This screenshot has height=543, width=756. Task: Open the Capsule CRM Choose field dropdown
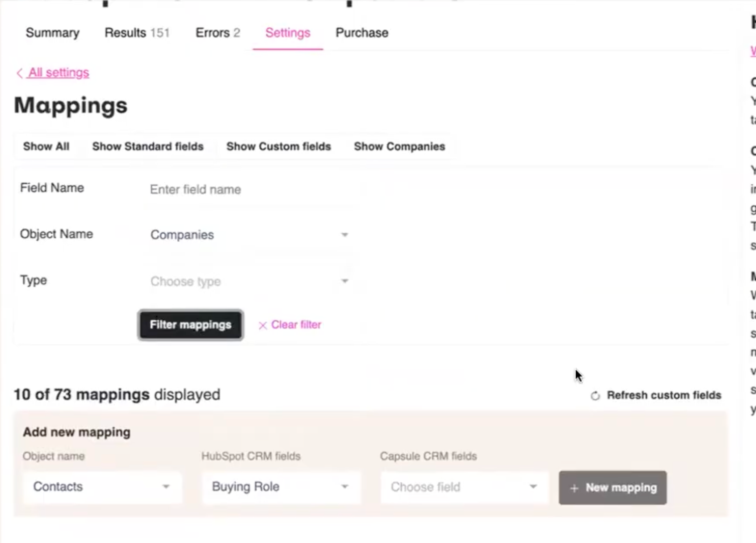point(464,487)
